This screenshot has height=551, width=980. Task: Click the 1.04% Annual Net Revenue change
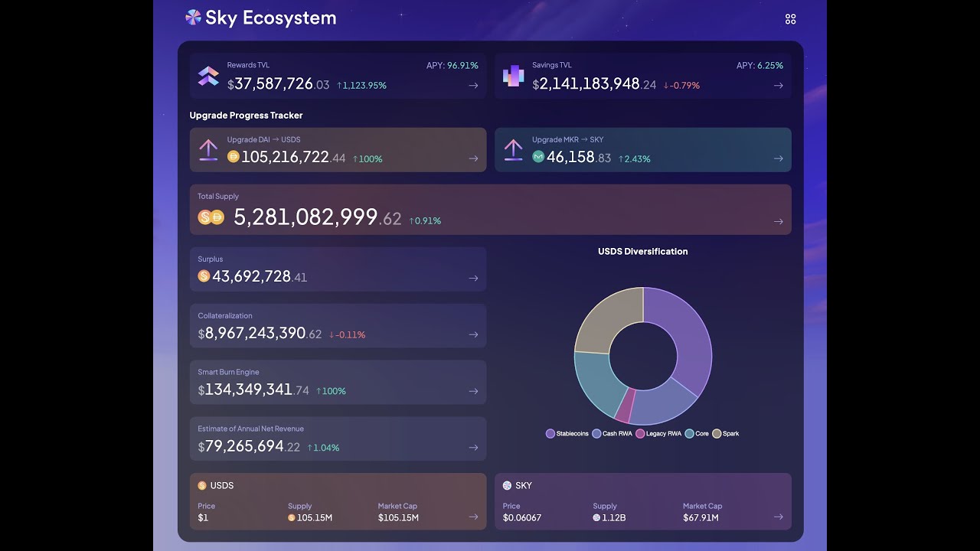(323, 448)
